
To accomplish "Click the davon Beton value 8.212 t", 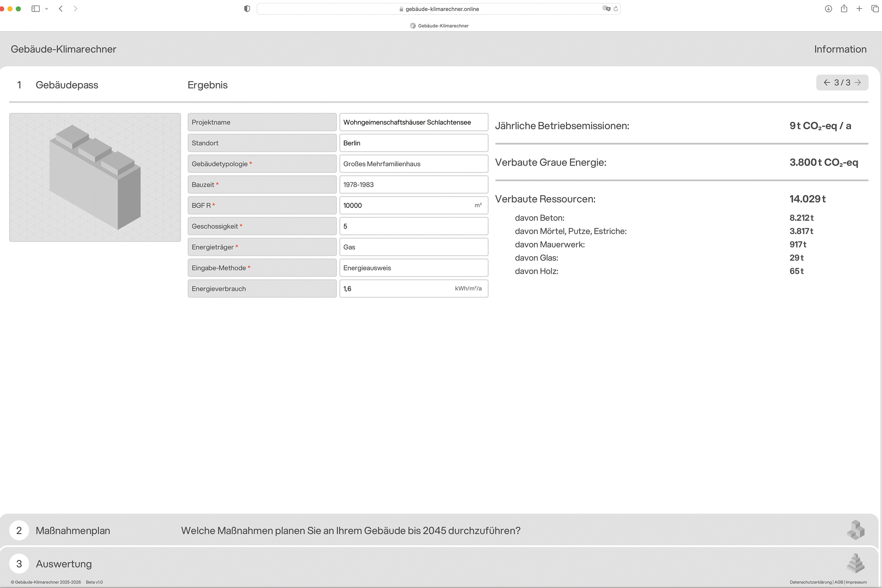I will 801,218.
